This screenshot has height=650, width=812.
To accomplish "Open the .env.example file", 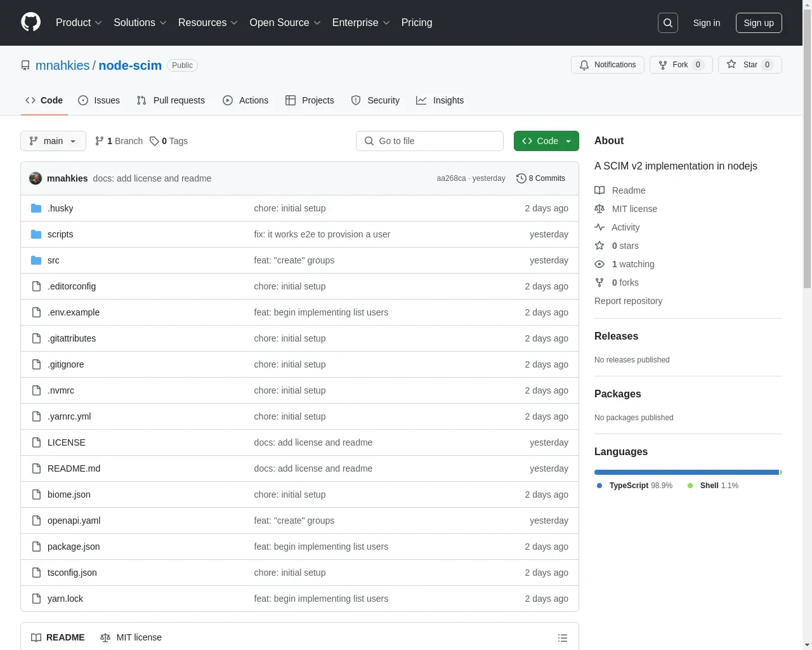I will coord(74,312).
